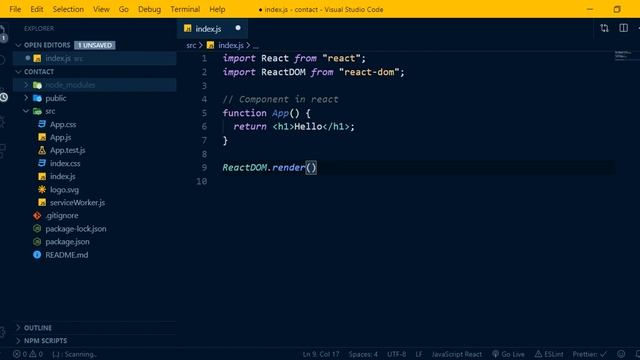Click the 1 UNSAVED badge
The image size is (640, 360).
point(95,45)
